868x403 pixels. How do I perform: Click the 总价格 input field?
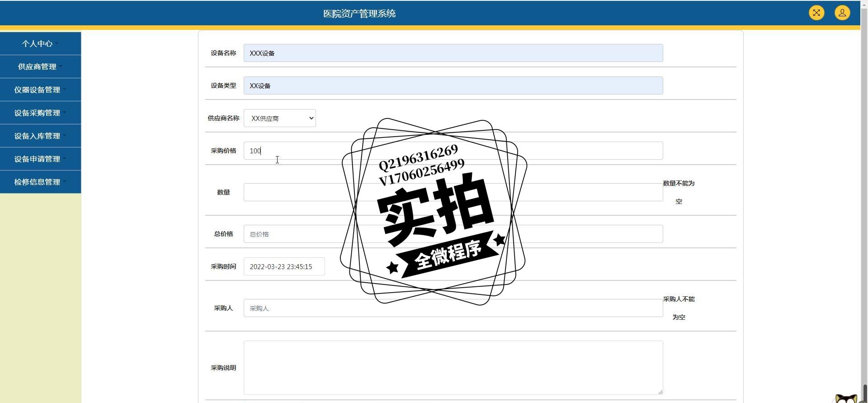pos(453,234)
